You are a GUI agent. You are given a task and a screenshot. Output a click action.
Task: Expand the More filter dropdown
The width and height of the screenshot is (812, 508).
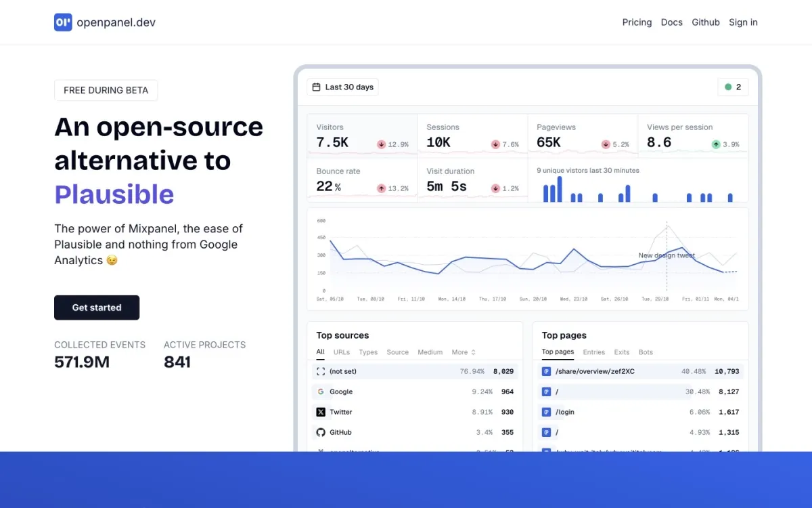click(x=462, y=352)
